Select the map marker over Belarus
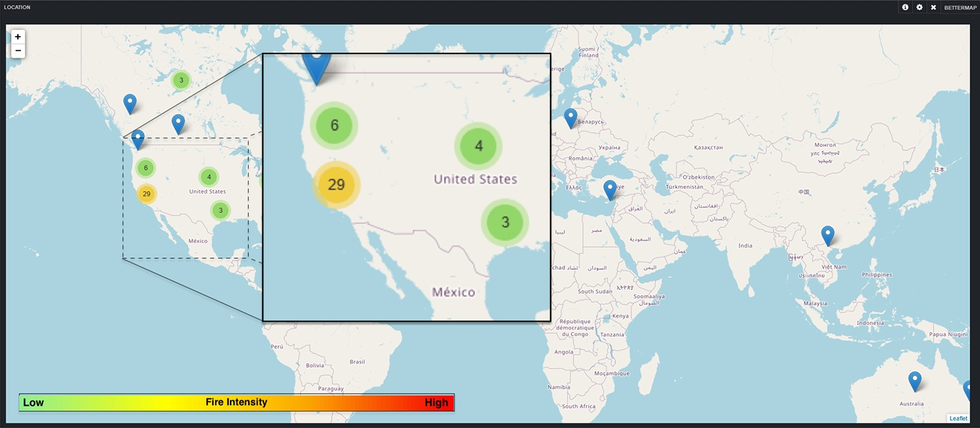The width and height of the screenshot is (980, 428). pyautogui.click(x=570, y=117)
